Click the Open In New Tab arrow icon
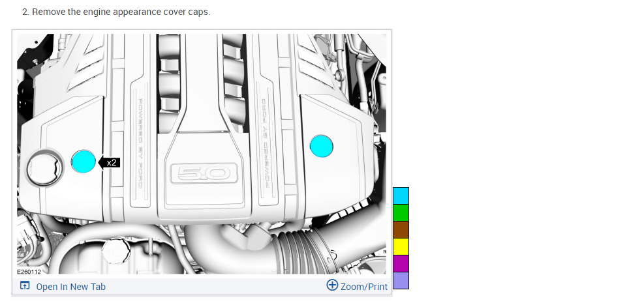The image size is (644, 303). click(25, 286)
